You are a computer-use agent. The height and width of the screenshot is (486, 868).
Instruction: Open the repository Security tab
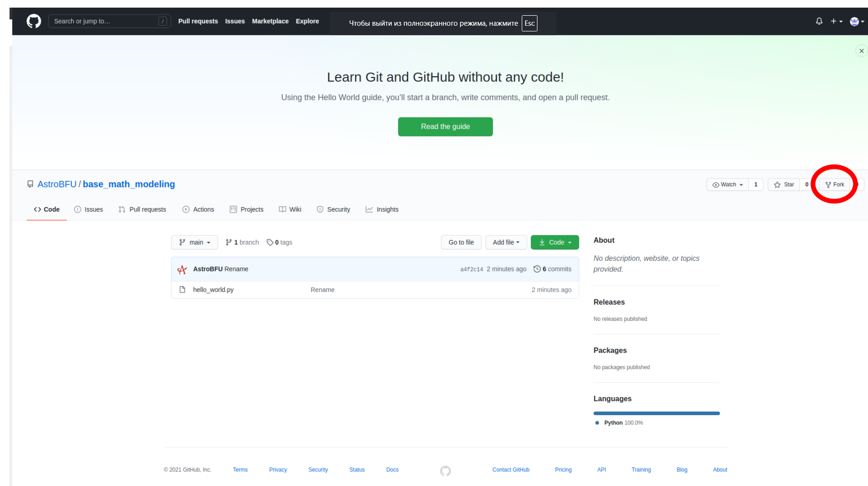coord(333,209)
